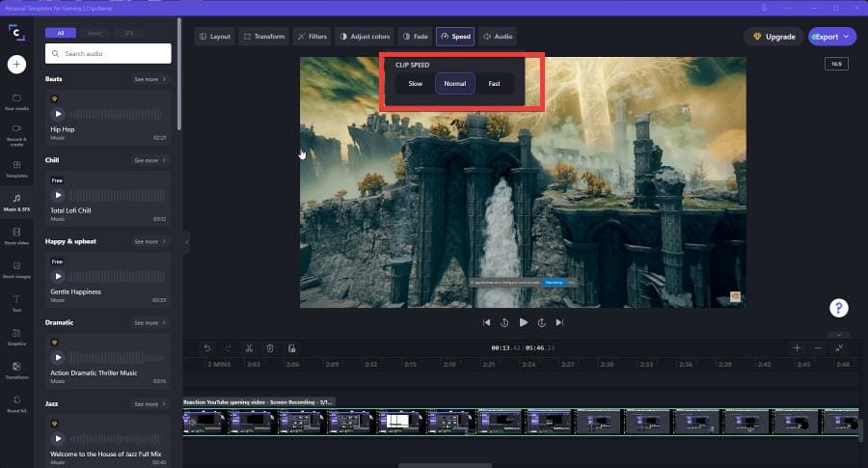The height and width of the screenshot is (468, 868).
Task: Preview the Gentle Happiness track
Action: tap(58, 276)
